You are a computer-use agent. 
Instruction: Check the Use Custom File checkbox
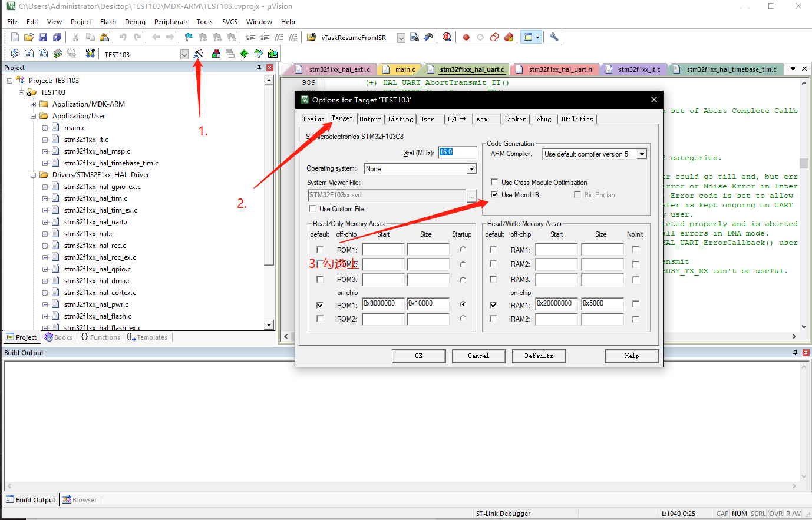[x=312, y=208]
